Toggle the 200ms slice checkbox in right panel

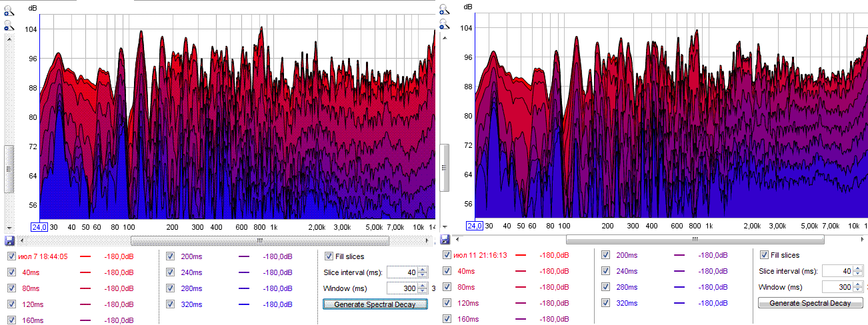[605, 255]
